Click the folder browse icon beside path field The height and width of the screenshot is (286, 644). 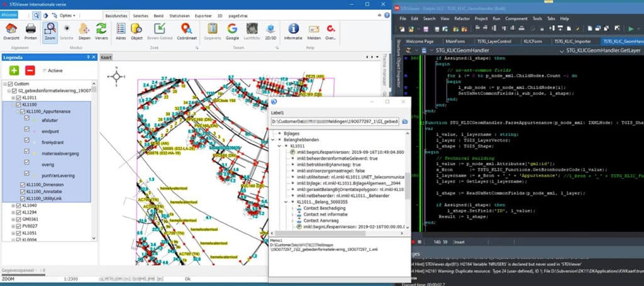tap(404, 121)
